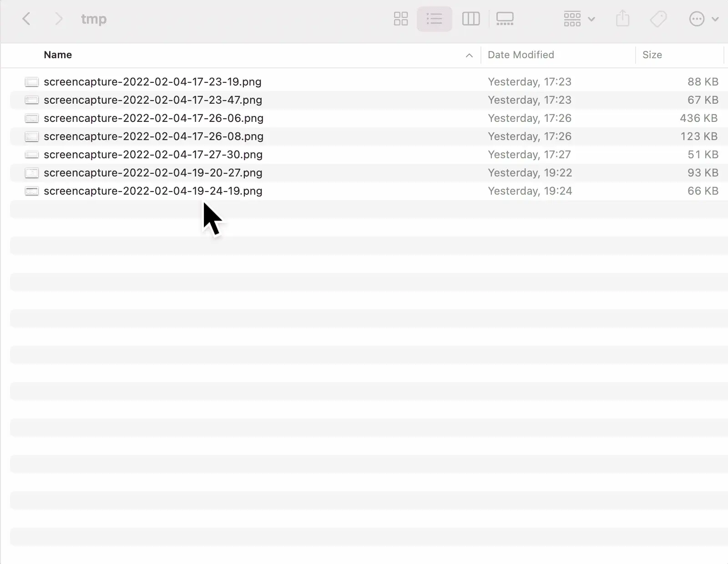Click the Edit Tags icon

coord(658,19)
